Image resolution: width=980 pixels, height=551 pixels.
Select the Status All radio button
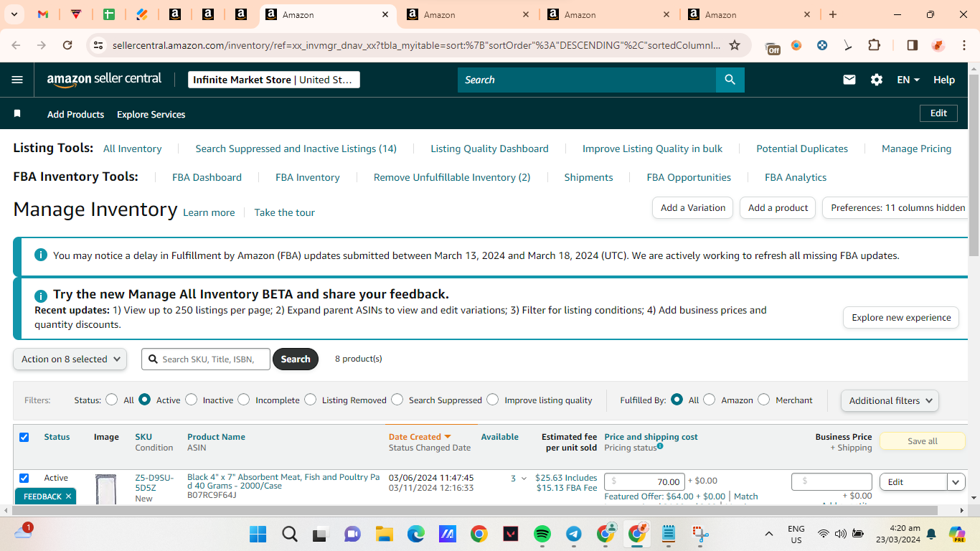112,400
